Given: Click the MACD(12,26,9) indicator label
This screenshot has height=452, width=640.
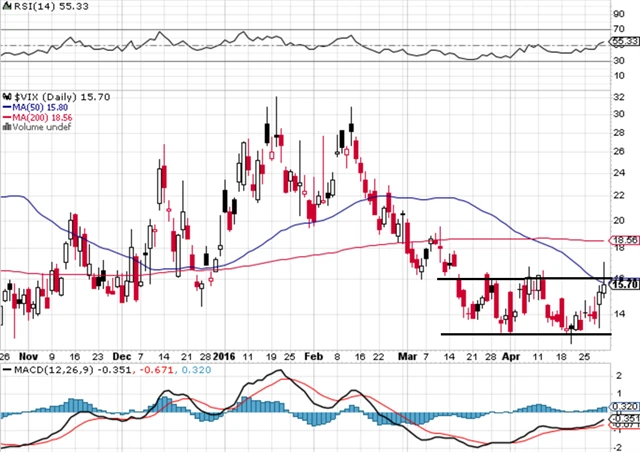Looking at the screenshot, I should pyautogui.click(x=42, y=371).
